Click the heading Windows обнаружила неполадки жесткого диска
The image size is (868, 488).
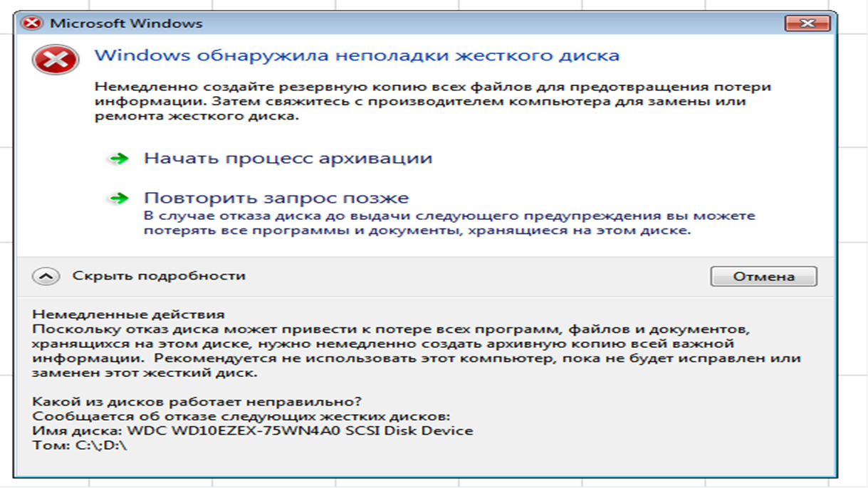pyautogui.click(x=357, y=55)
